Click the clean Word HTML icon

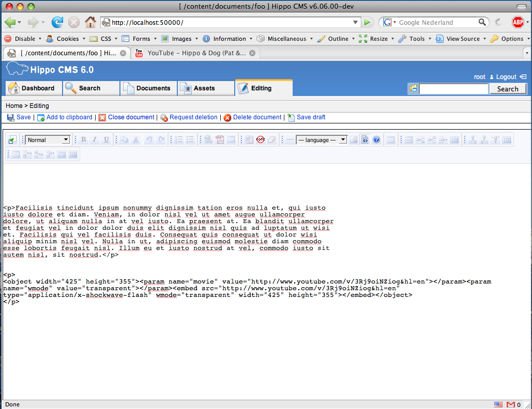[249, 140]
